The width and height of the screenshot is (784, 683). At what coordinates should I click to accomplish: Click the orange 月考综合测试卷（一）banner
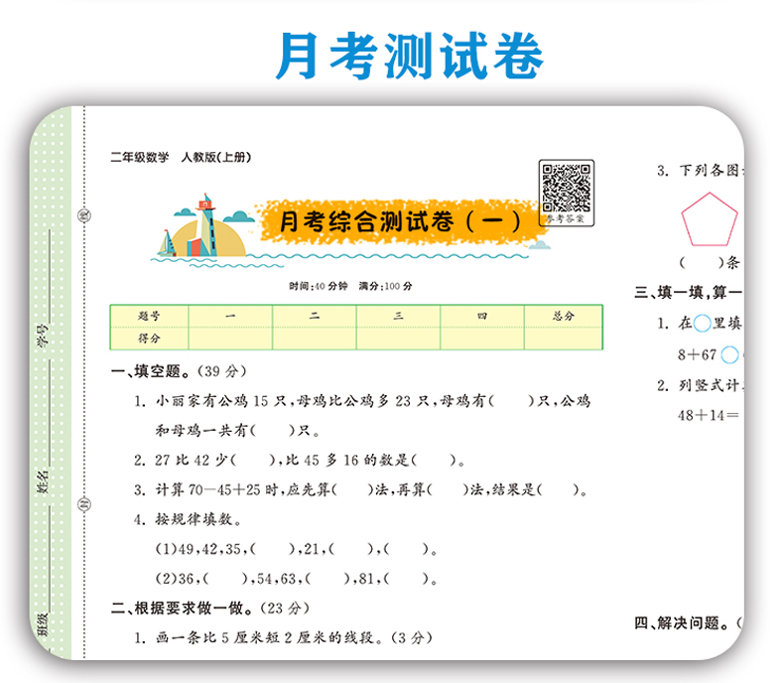click(x=398, y=221)
